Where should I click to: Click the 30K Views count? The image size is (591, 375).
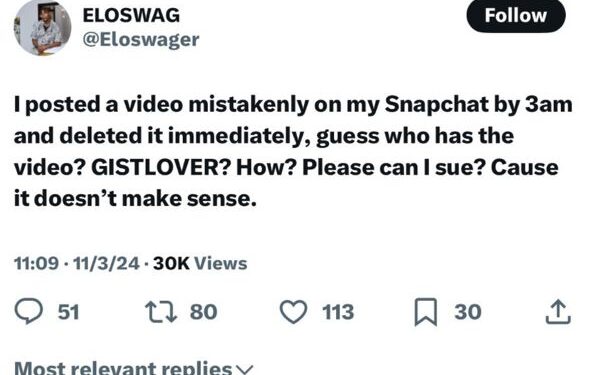pyautogui.click(x=200, y=263)
